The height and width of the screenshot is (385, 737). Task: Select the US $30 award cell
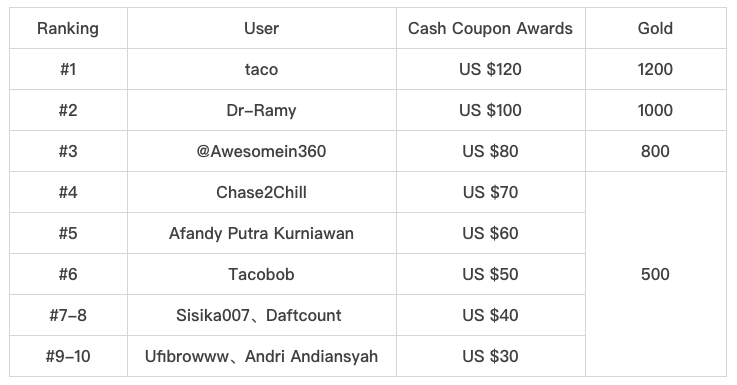(490, 356)
